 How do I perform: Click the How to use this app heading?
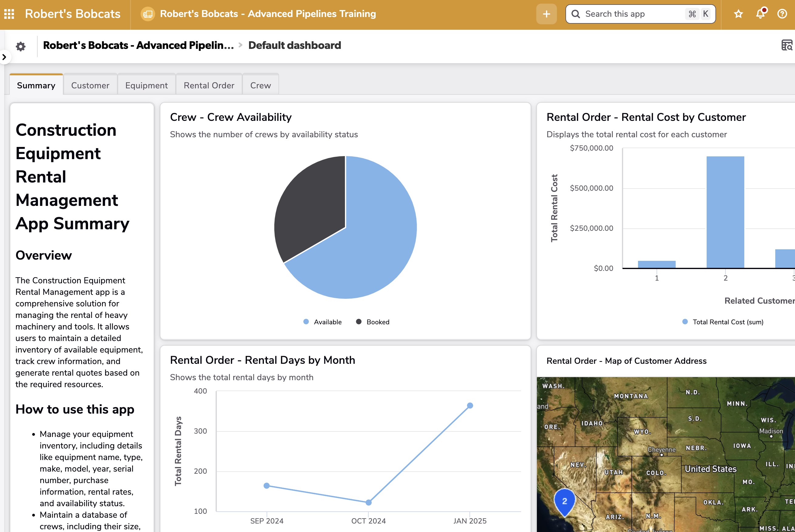[75, 409]
